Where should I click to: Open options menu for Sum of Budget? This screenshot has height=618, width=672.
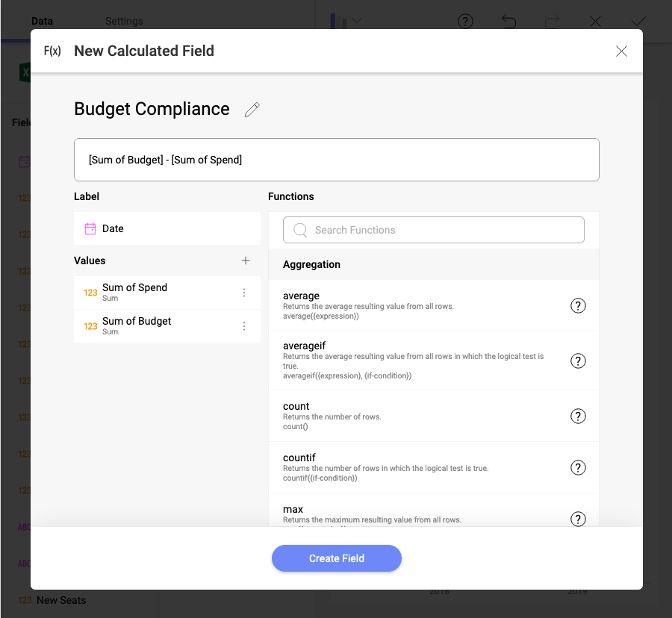[x=244, y=326]
